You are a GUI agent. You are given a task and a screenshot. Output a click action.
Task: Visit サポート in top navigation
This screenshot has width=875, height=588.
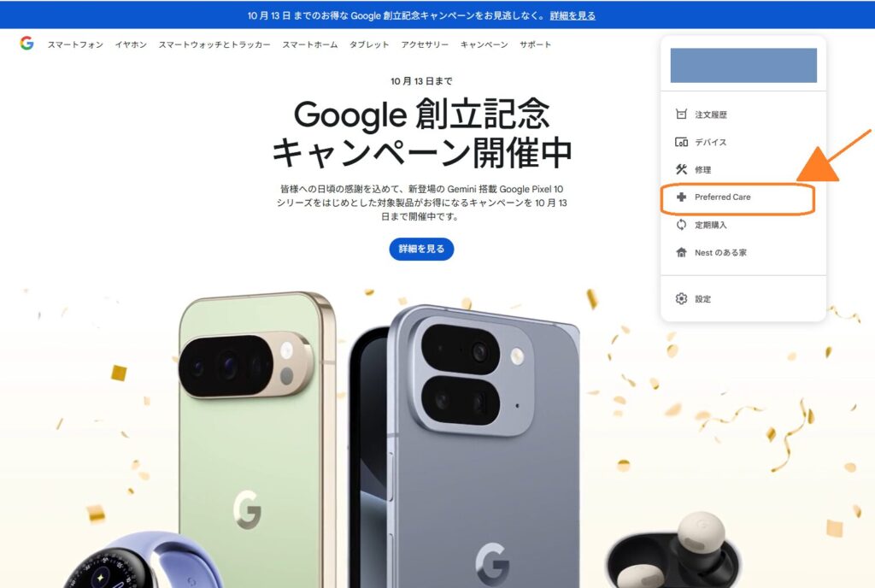tap(535, 44)
